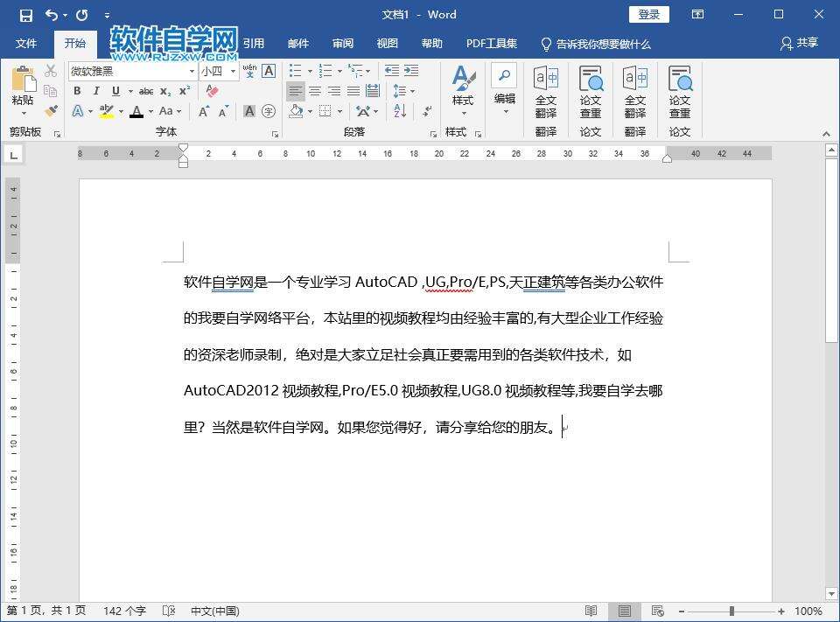Save the document from the quick access toolbar
This screenshot has width=840, height=622.
click(x=25, y=15)
